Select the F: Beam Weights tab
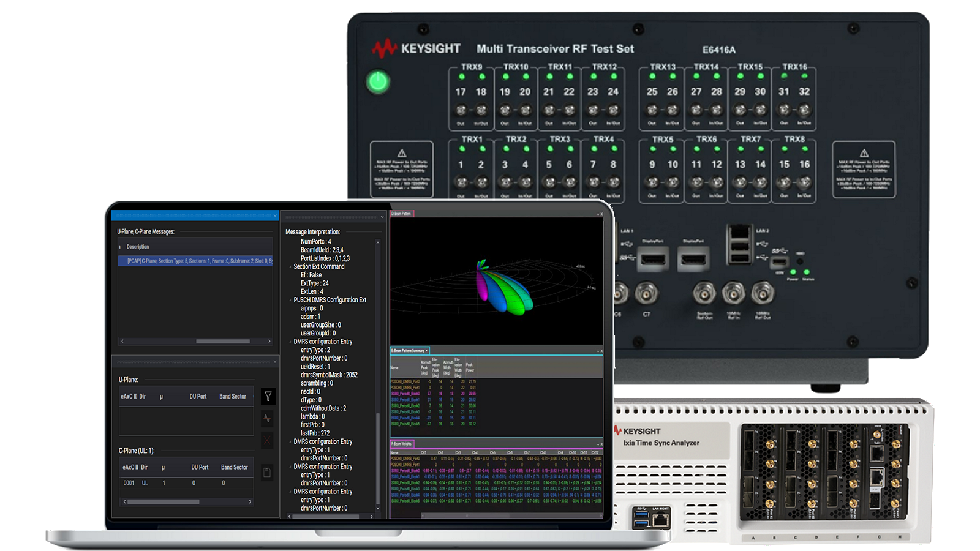This screenshot has width=980, height=551. pos(402,444)
